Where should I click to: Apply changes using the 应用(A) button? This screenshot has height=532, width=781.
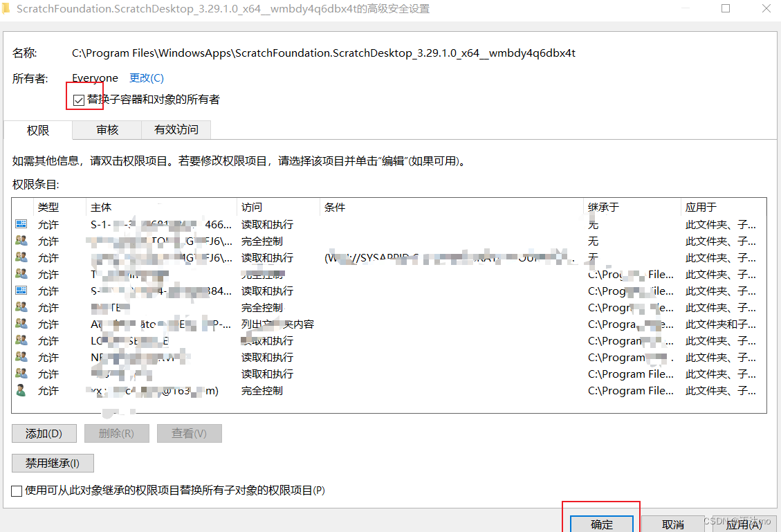[x=744, y=524]
